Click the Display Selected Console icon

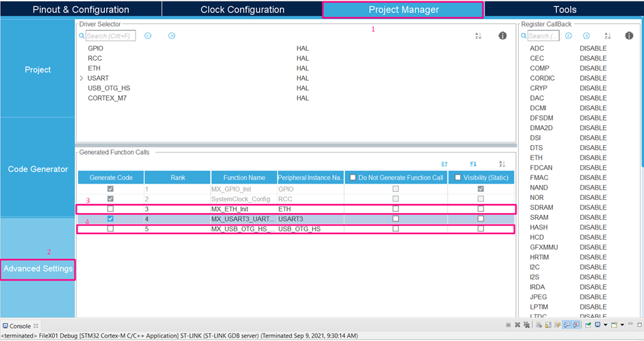tap(597, 325)
